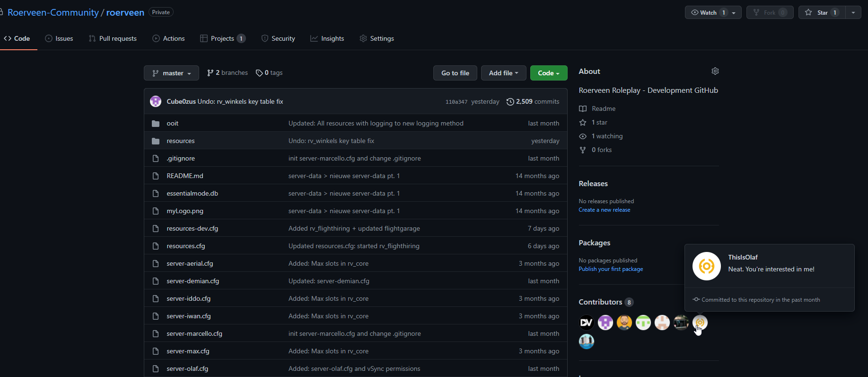Screen dimensions: 868x377
Task: Click the branches icon link
Action: [x=210, y=73]
